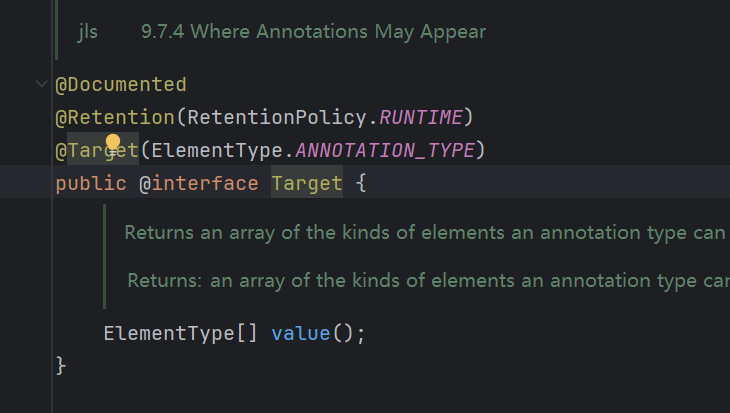The height and width of the screenshot is (413, 730).
Task: Click the highlighted @Target annotation usage
Action: [97, 150]
